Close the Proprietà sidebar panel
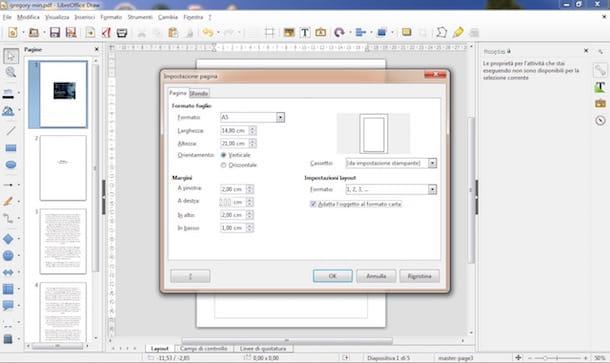Image resolution: width=610 pixels, height=363 pixels. tap(586, 51)
